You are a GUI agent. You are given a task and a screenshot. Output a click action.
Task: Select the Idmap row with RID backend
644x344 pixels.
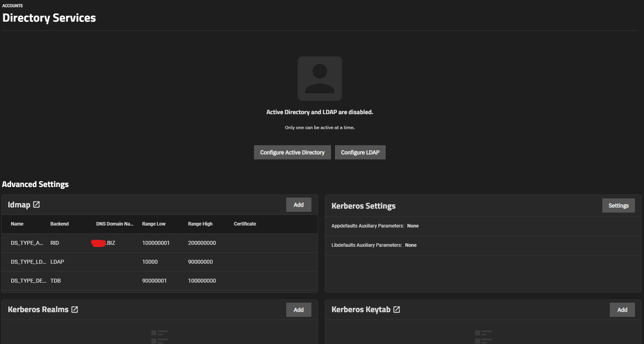159,243
